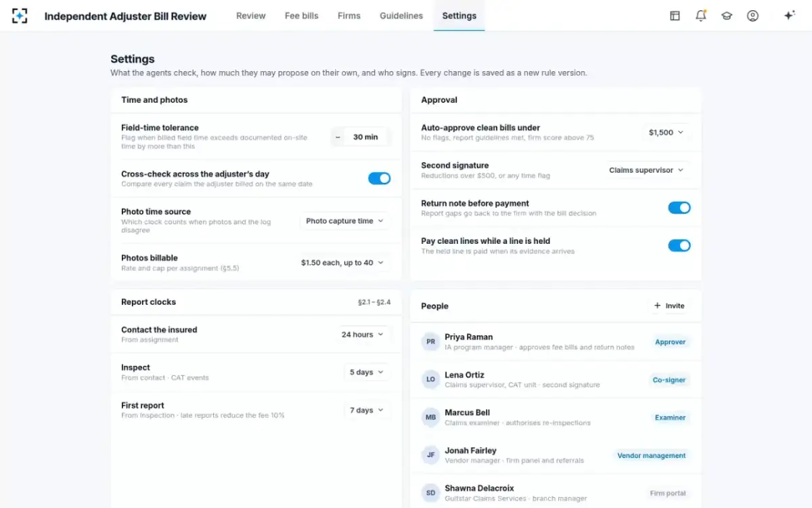Open the Second signature Claims supervisor dropdown
The image size is (812, 508).
647,170
